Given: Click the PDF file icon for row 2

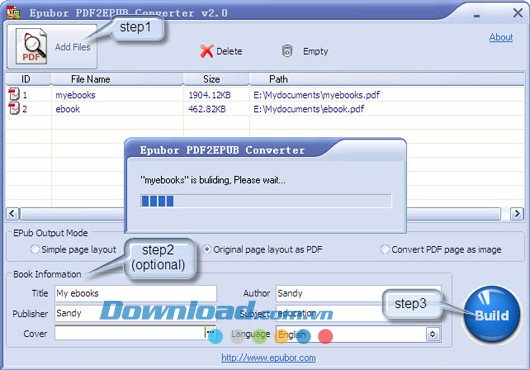Looking at the screenshot, I should 14,108.
